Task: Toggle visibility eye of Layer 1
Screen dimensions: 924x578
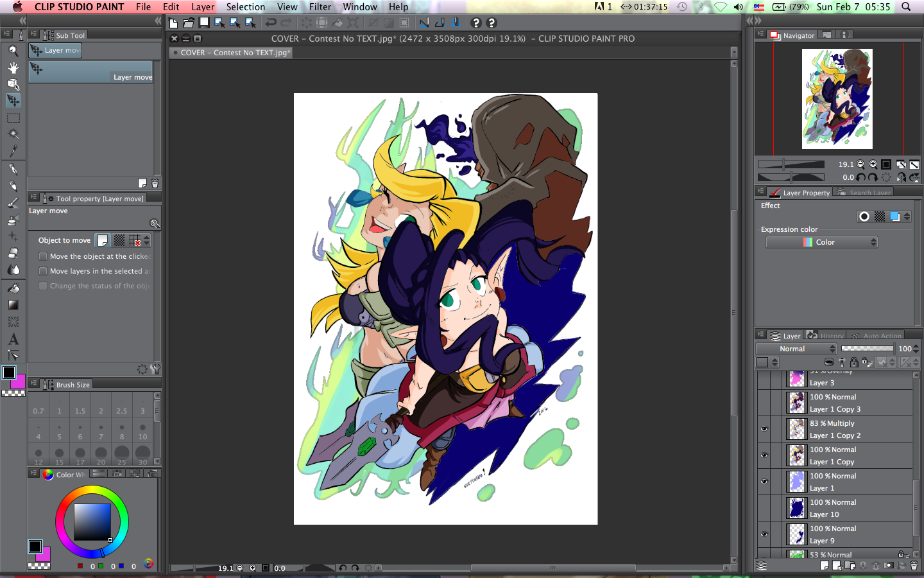Action: click(x=764, y=482)
